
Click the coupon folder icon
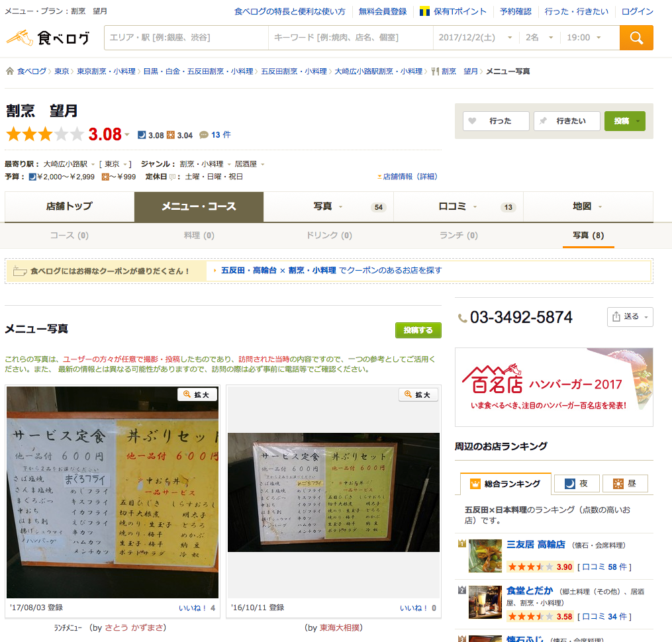[20, 271]
